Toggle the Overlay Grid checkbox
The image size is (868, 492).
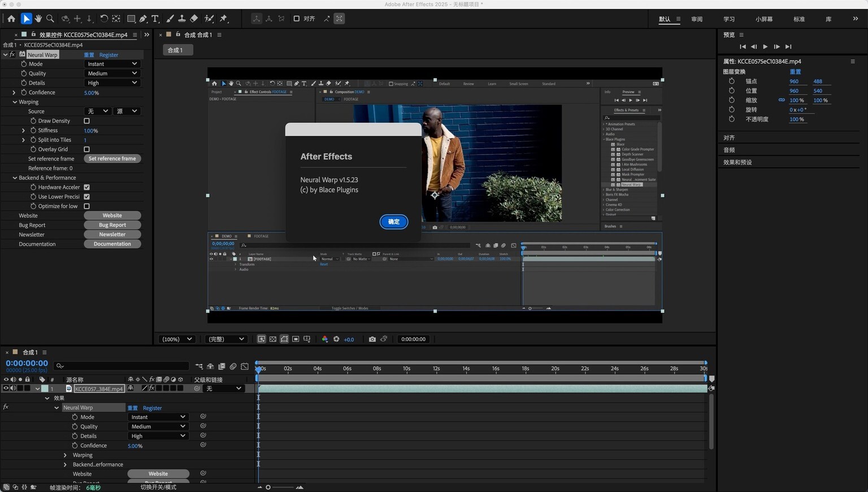pos(86,149)
